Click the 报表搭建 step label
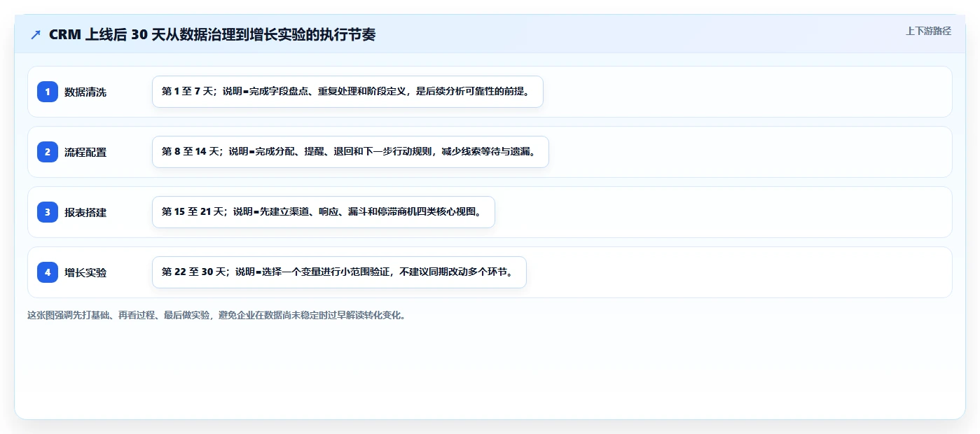The image size is (980, 434). click(85, 212)
